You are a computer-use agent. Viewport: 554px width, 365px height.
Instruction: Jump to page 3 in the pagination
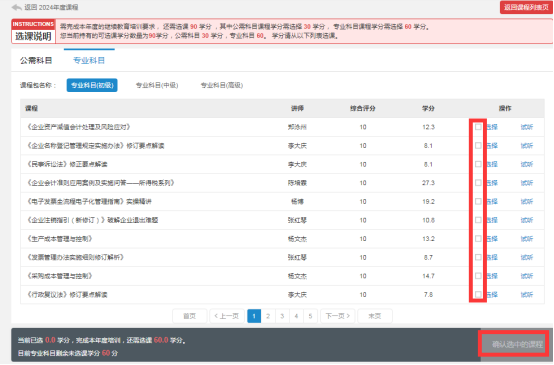click(x=282, y=316)
